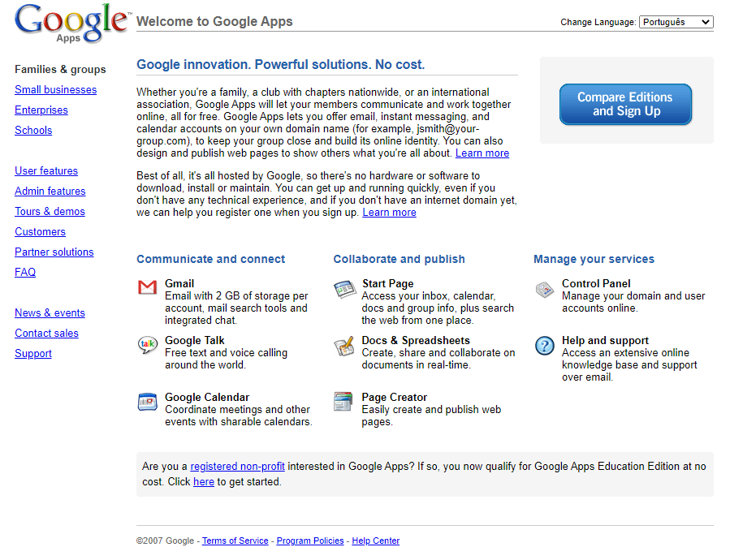Viewport: 730px width, 560px height.
Task: Click the Start Page icon
Action: click(344, 288)
